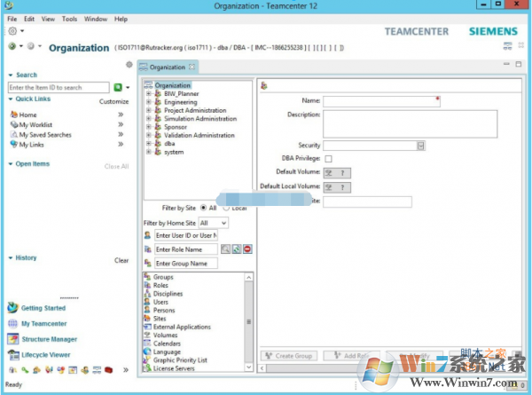Open Structure Manager icon
Viewport: 532px width, 395px height.
pos(13,339)
